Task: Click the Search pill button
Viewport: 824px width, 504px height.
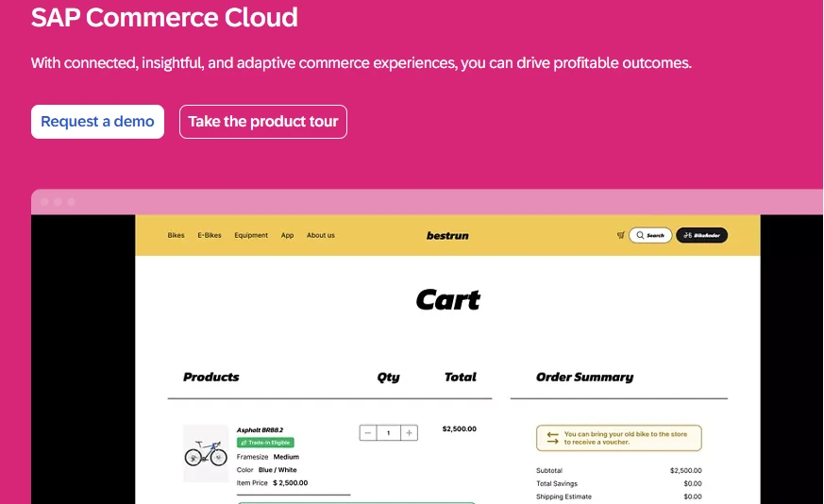Action: click(x=650, y=235)
